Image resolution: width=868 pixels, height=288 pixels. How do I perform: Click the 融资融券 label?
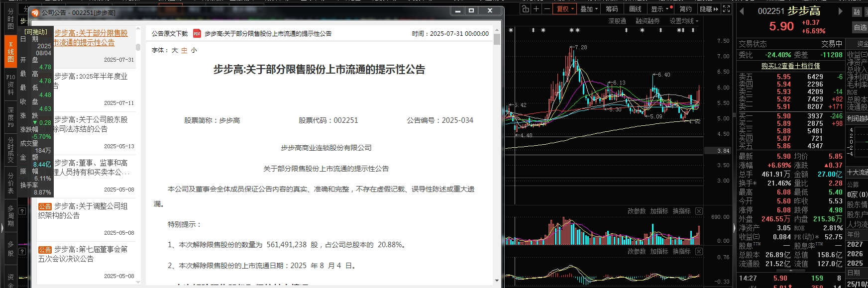(x=648, y=21)
